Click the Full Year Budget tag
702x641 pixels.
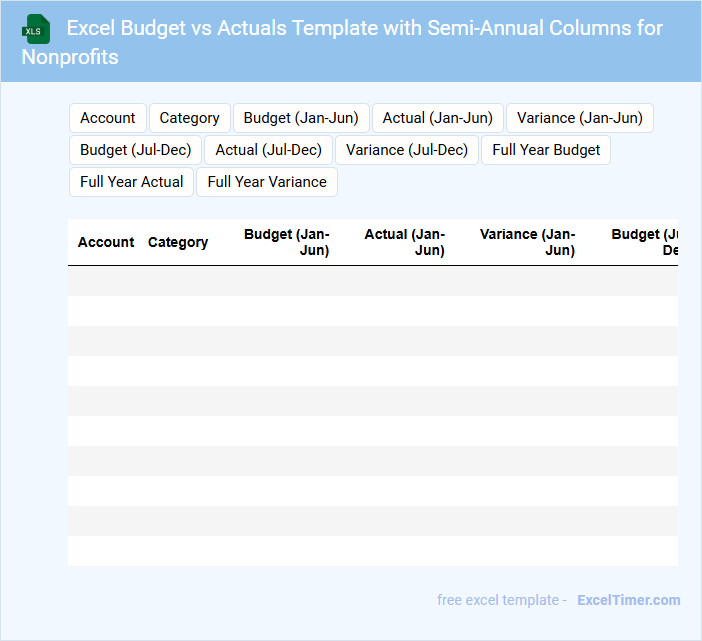[x=546, y=150]
